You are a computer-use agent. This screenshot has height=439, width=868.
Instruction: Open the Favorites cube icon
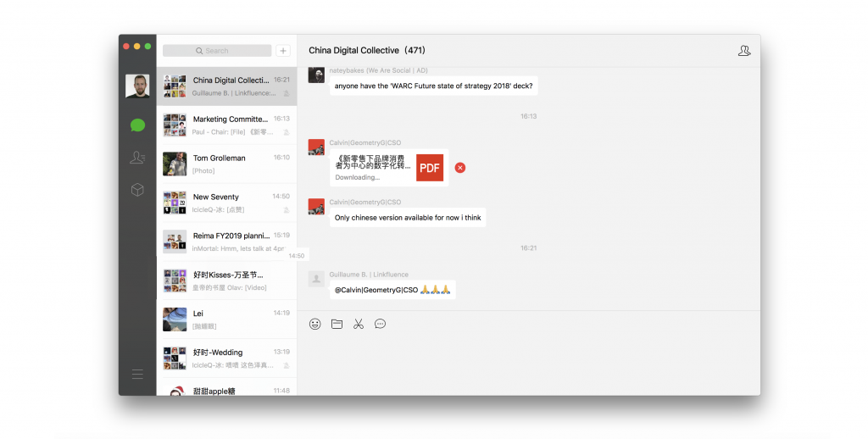tap(137, 190)
